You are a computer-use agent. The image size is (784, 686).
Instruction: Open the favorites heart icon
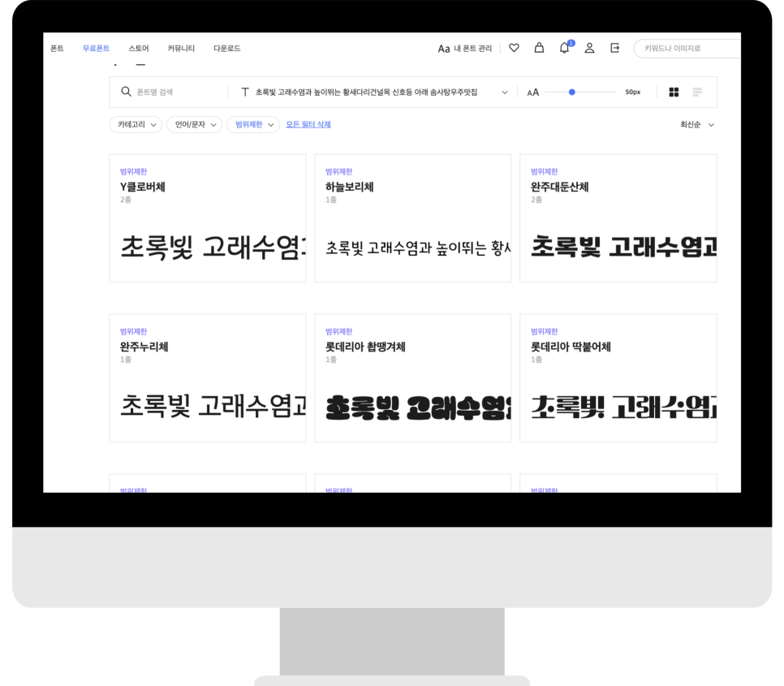[x=514, y=49]
